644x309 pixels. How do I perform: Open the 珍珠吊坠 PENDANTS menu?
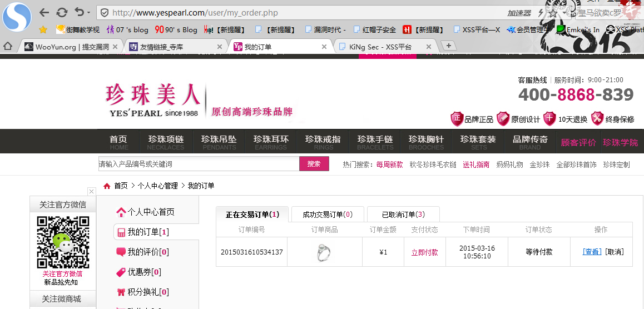point(219,142)
